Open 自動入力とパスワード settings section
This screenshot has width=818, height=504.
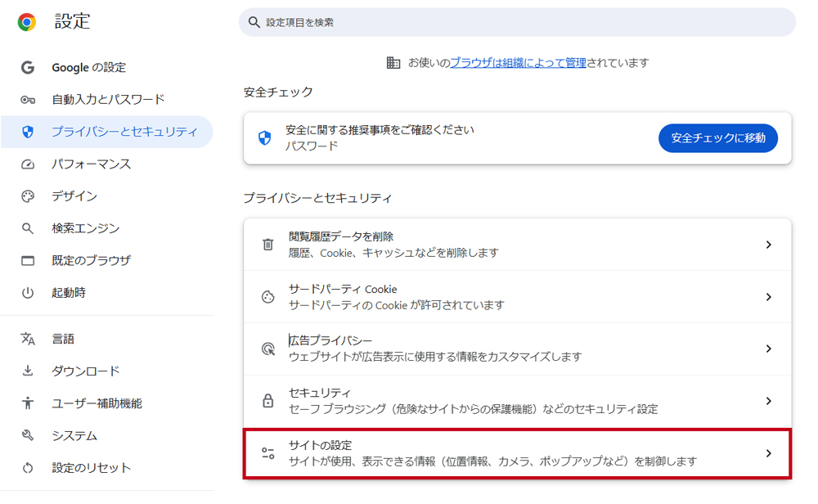[107, 100]
